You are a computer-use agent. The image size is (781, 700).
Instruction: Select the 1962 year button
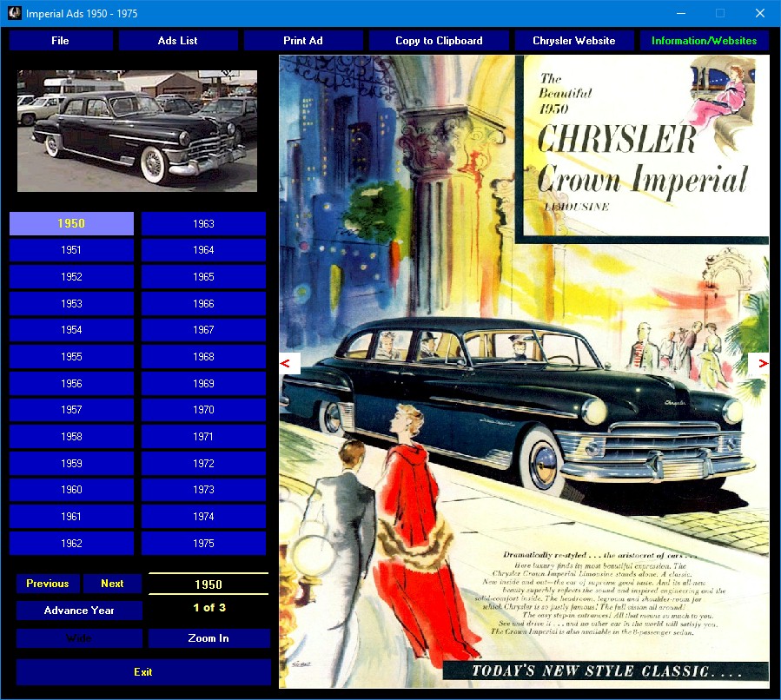coord(72,543)
